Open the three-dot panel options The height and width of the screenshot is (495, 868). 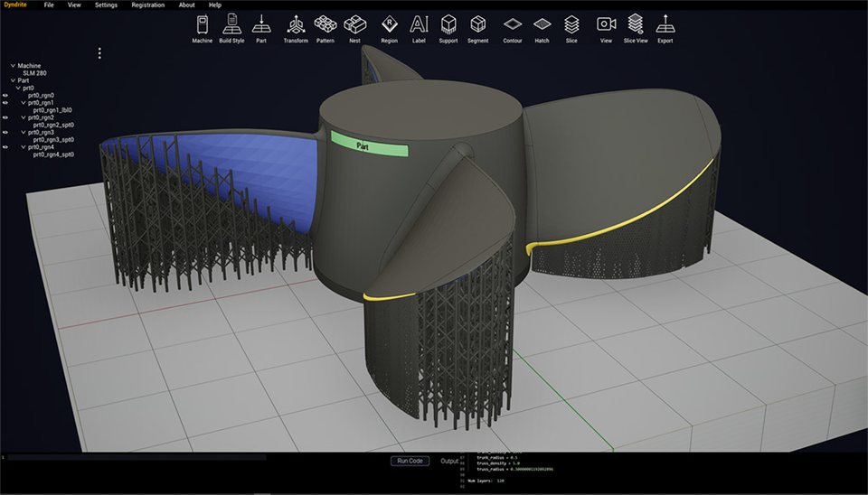[x=99, y=53]
